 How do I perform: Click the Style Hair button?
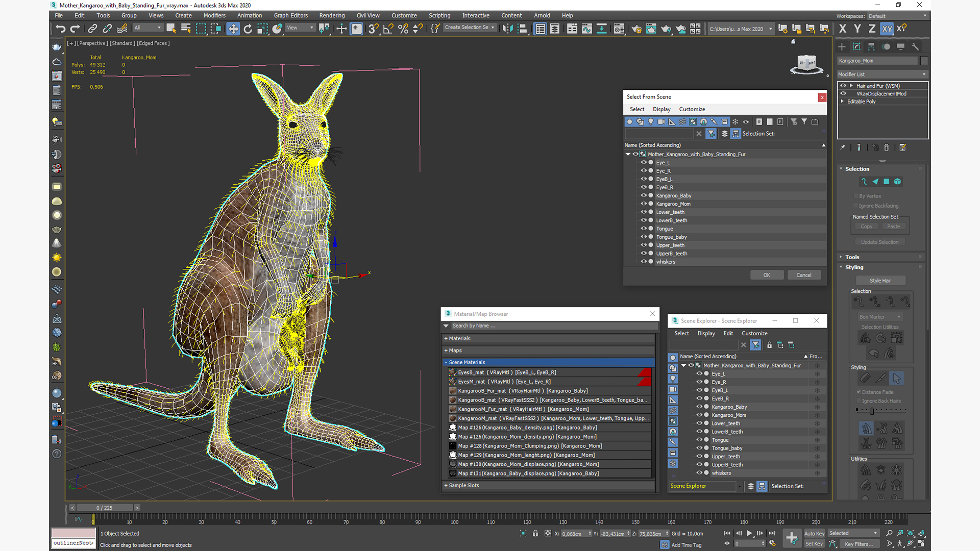pyautogui.click(x=880, y=281)
